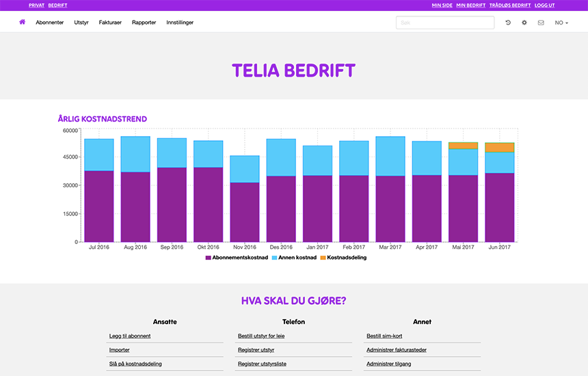The width and height of the screenshot is (588, 376).
Task: Select the Nov 2016 purple bar
Action: click(x=245, y=212)
